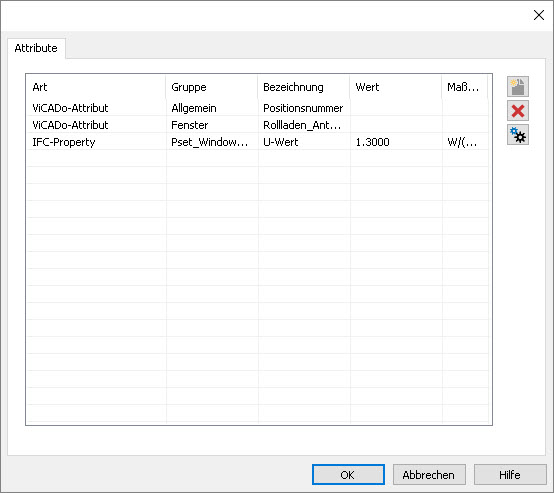The width and height of the screenshot is (554, 493).
Task: Select the Rollladen_Ant… row entry
Action: pos(302,125)
